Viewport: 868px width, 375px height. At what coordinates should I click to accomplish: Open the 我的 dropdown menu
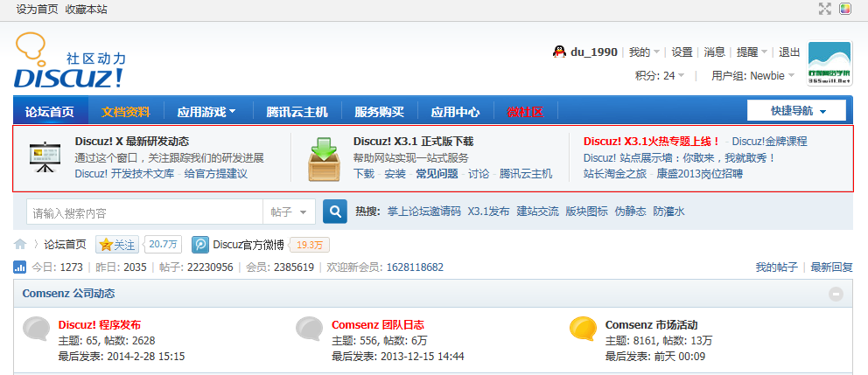click(644, 52)
